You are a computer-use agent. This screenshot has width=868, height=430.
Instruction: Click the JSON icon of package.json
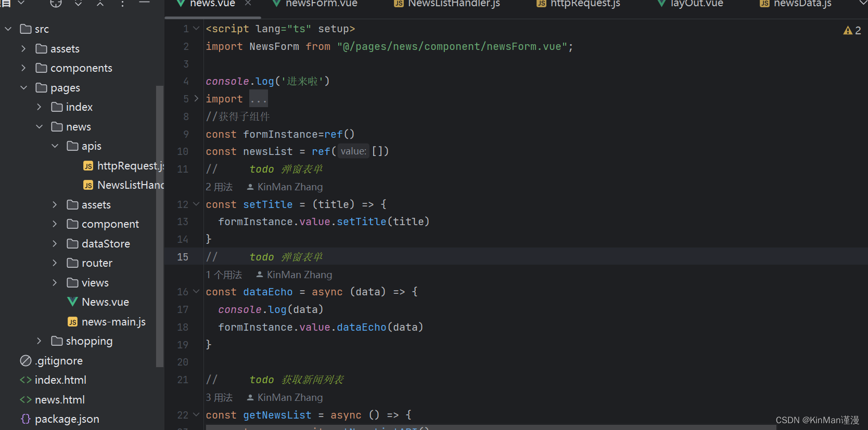[25, 419]
